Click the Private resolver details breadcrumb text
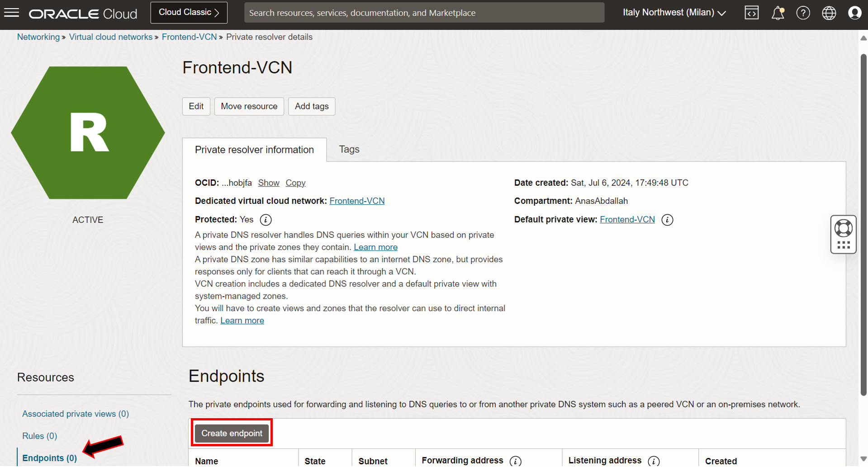Image resolution: width=868 pixels, height=467 pixels. pyautogui.click(x=270, y=37)
